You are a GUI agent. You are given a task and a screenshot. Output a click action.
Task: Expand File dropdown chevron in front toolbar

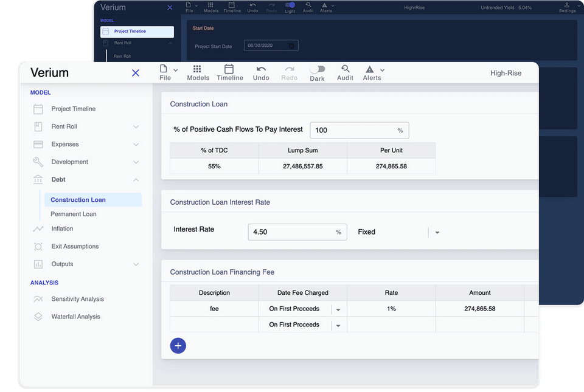175,70
